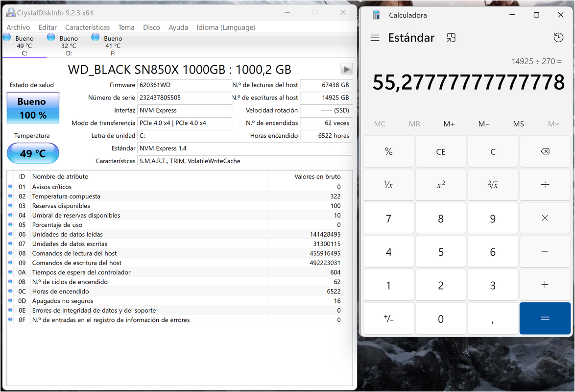Image resolution: width=575 pixels, height=392 pixels.
Task: Click the Bueno 100 % health status button
Action: point(33,108)
